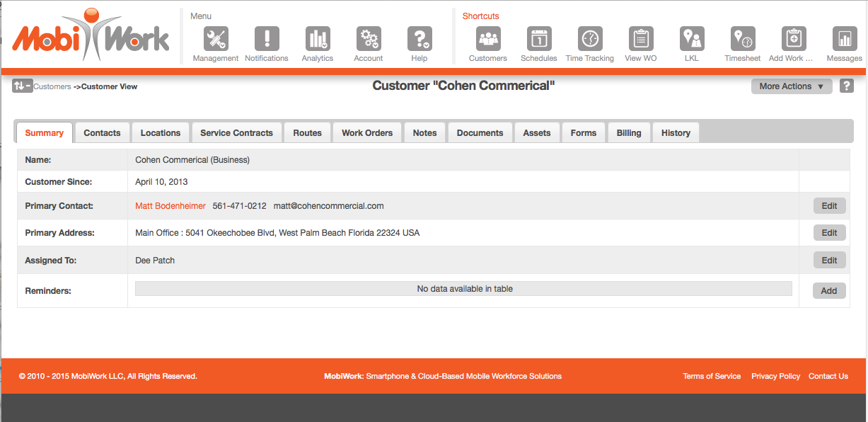Switch to the Locations tab
This screenshot has width=868, height=422.
tap(161, 132)
